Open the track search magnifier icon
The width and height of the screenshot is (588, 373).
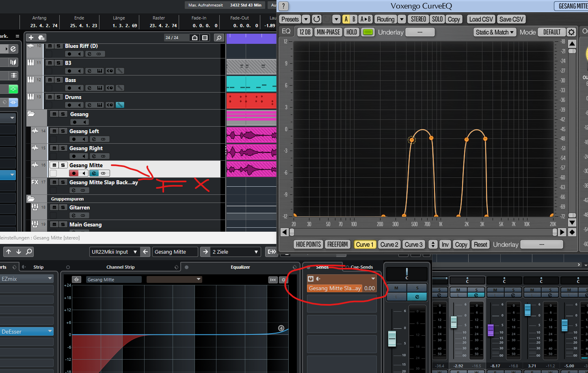pos(219,38)
